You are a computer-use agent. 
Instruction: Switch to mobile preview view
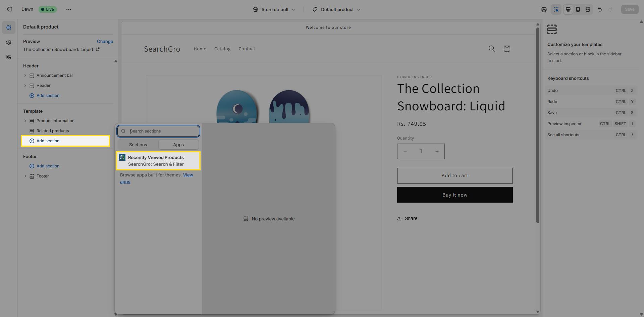click(578, 9)
